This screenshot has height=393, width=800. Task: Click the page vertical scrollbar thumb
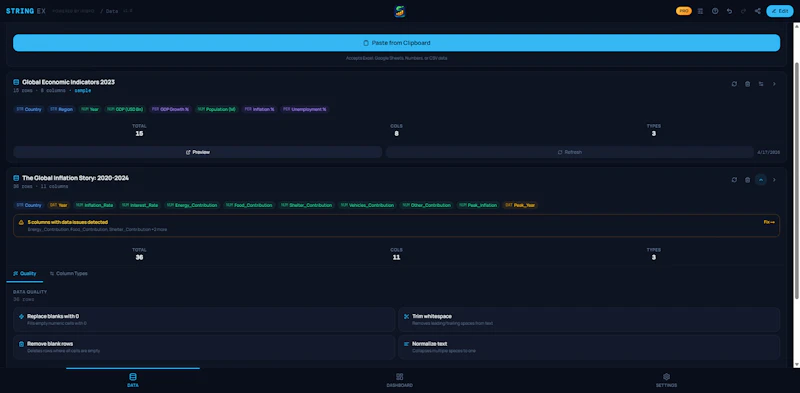(x=796, y=180)
